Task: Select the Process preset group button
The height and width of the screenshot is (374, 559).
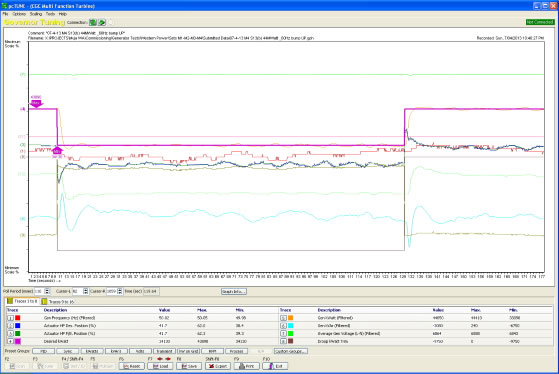Action: (236, 351)
